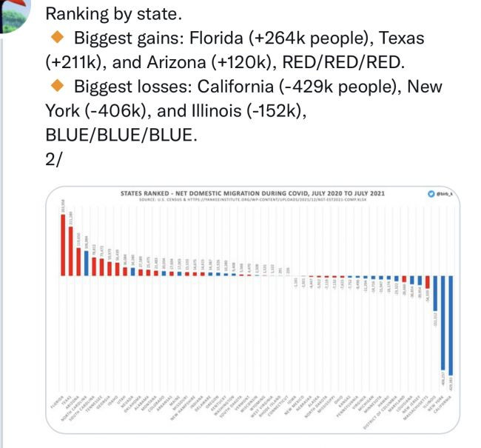Screen dimensions: 481x448
Task: Click the @birb_k handle in the chart
Action: pyautogui.click(x=445, y=194)
